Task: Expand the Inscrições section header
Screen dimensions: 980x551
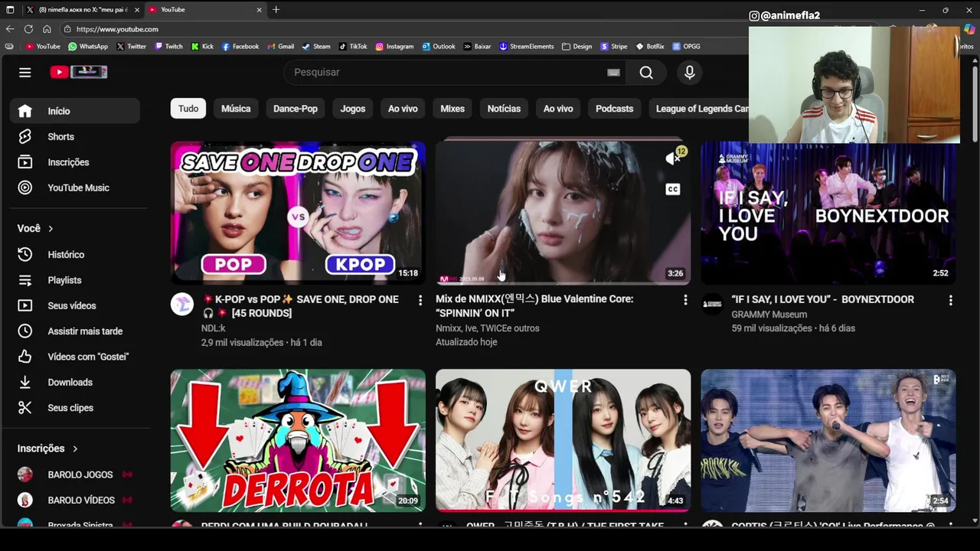Action: (x=48, y=448)
